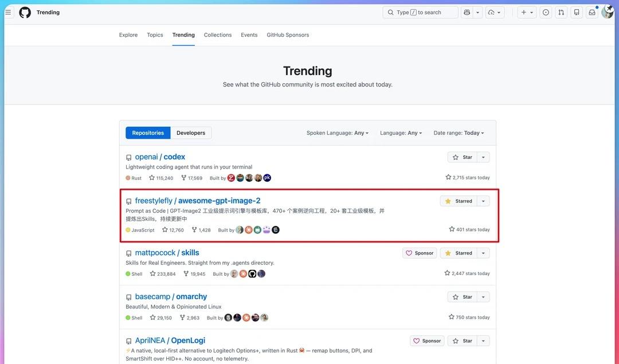The height and width of the screenshot is (364, 619).
Task: Open the Copilot icon in header
Action: point(467,12)
